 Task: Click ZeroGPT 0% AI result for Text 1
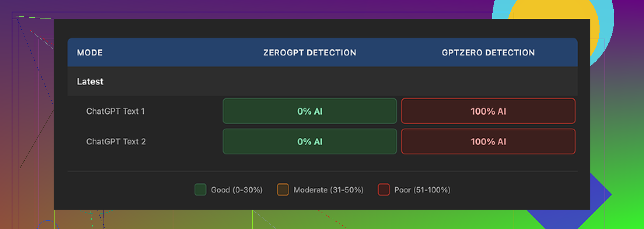click(x=309, y=111)
